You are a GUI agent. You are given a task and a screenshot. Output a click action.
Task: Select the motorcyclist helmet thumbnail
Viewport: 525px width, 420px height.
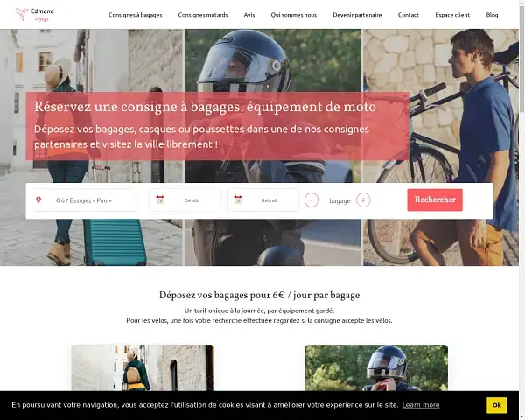click(376, 367)
